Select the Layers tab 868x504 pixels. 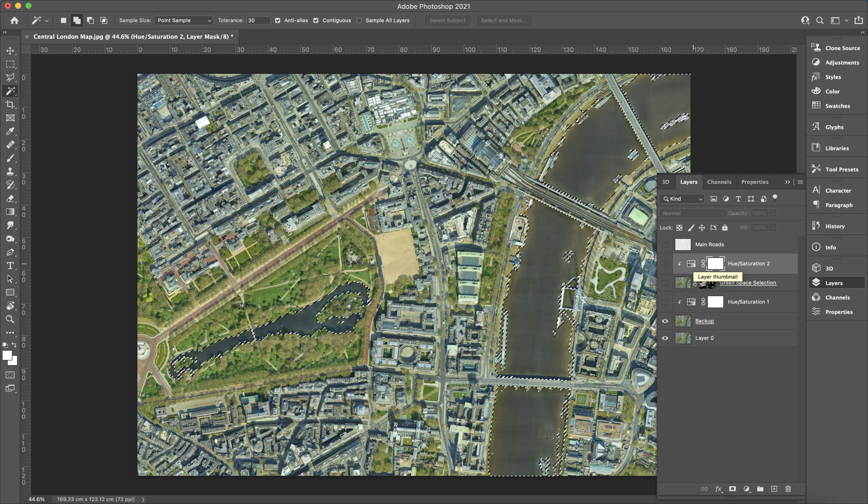click(688, 182)
